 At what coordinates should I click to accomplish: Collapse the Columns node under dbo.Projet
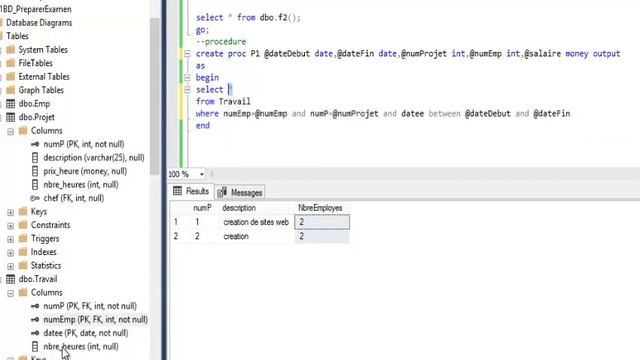point(11,131)
